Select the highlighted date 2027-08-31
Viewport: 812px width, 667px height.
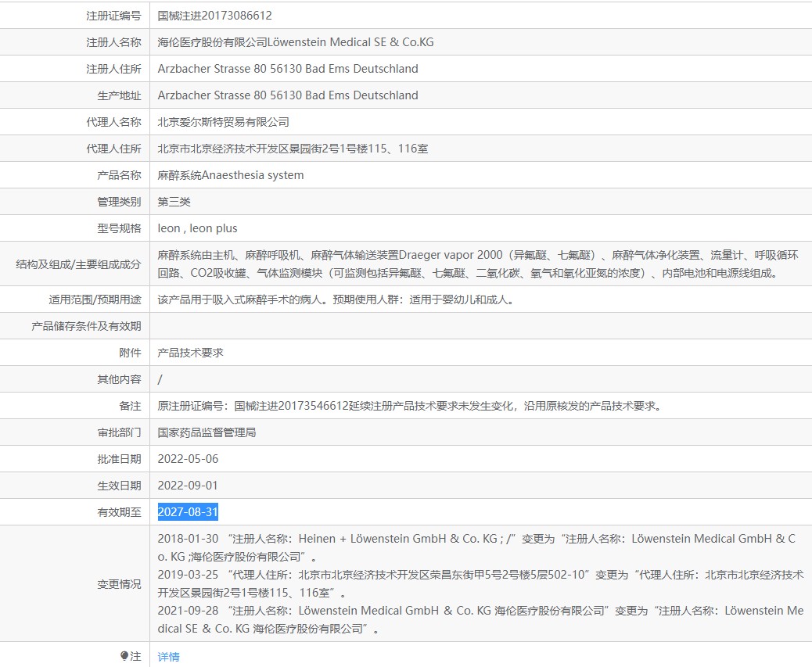188,511
